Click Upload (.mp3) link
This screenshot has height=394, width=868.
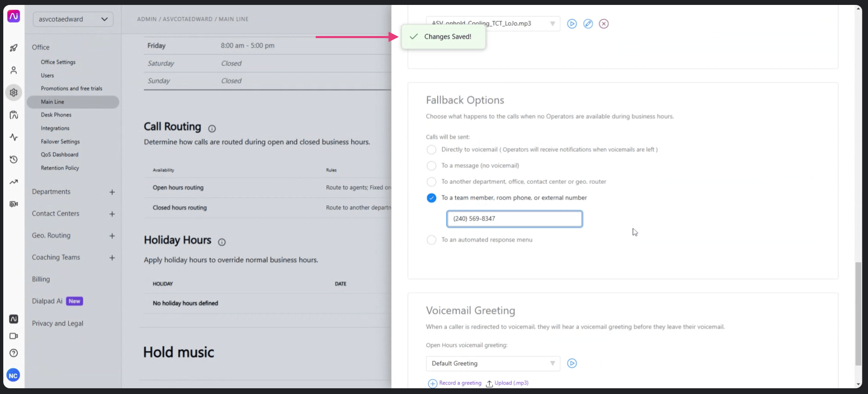point(511,383)
